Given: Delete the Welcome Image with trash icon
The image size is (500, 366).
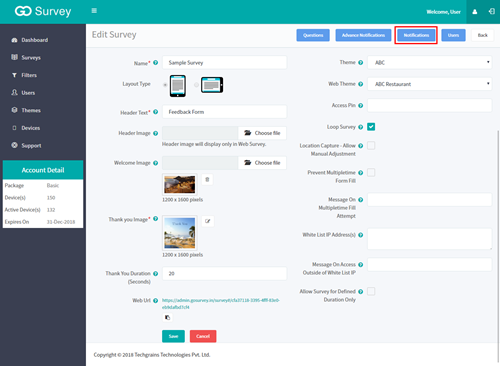Looking at the screenshot, I should tap(207, 179).
